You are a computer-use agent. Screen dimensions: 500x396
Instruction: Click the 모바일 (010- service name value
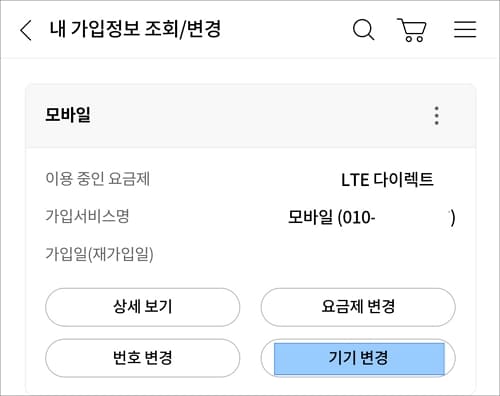[331, 217]
